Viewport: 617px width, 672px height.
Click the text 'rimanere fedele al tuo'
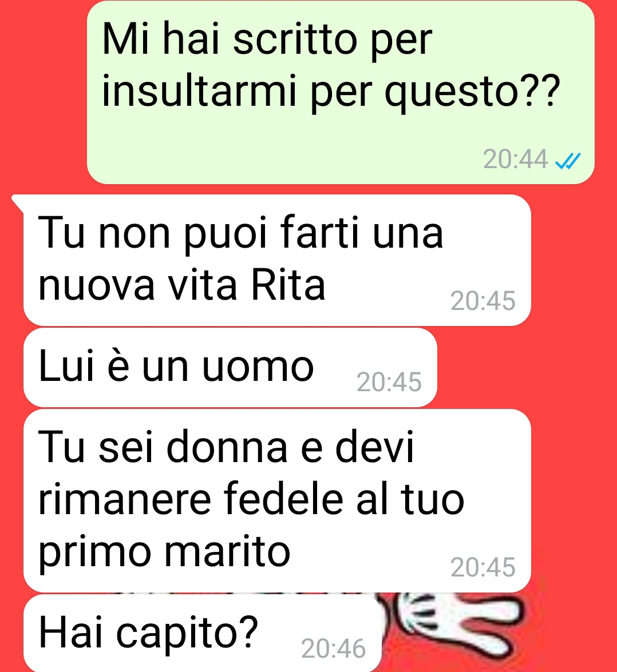pos(251,500)
